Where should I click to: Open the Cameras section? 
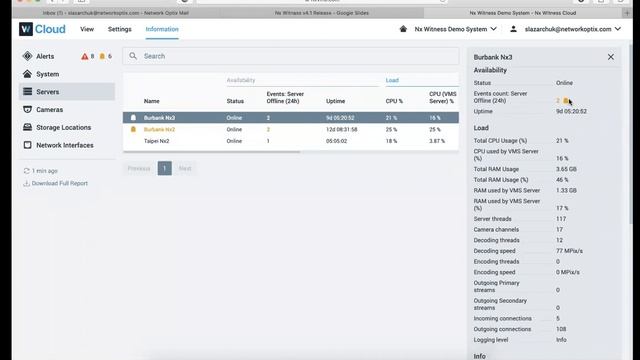coord(49,110)
